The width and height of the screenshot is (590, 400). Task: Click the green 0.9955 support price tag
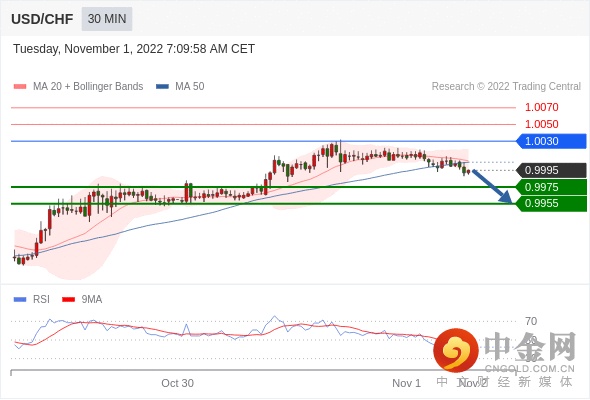551,204
